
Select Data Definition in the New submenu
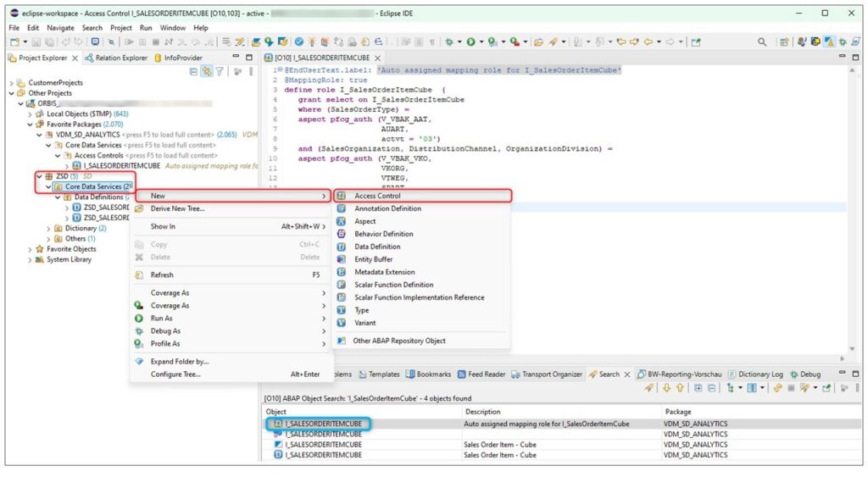click(422, 247)
